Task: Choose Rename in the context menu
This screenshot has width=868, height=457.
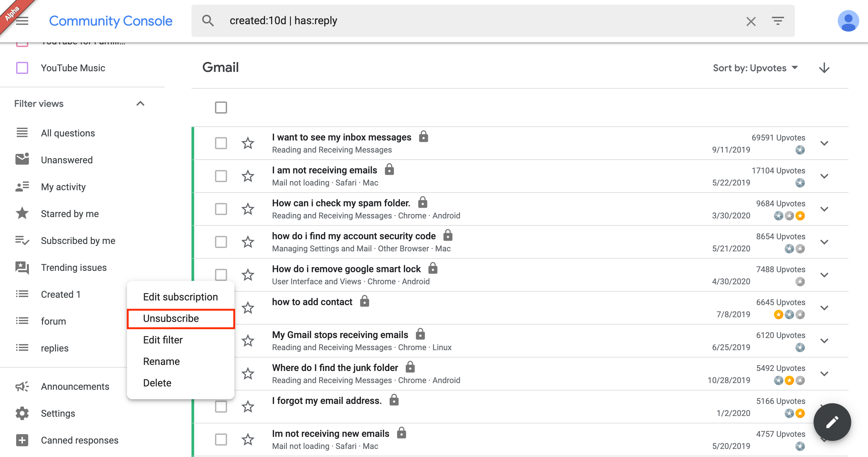Action: pos(161,361)
